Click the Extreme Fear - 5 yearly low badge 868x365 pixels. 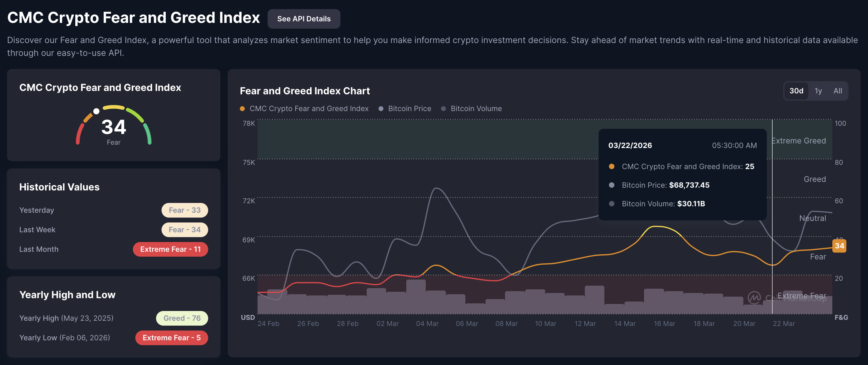[171, 338]
